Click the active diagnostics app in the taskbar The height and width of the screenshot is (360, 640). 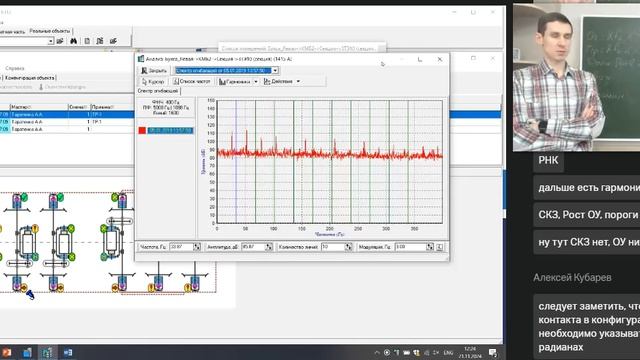pyautogui.click(x=47, y=353)
